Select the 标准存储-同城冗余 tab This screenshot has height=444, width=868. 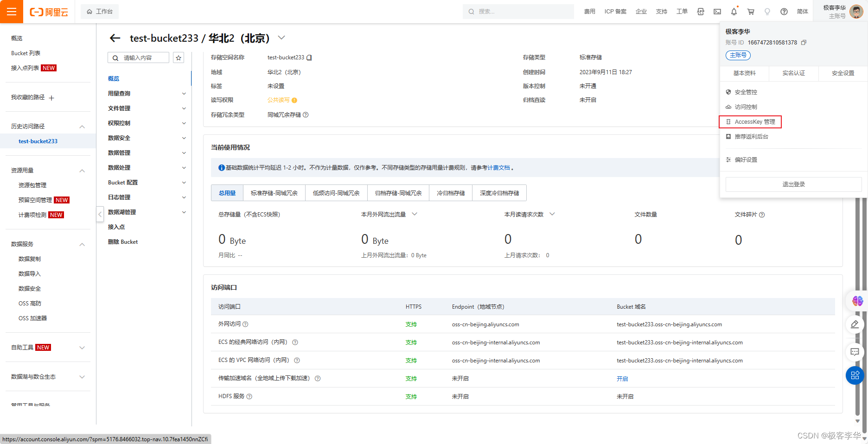[x=274, y=193]
